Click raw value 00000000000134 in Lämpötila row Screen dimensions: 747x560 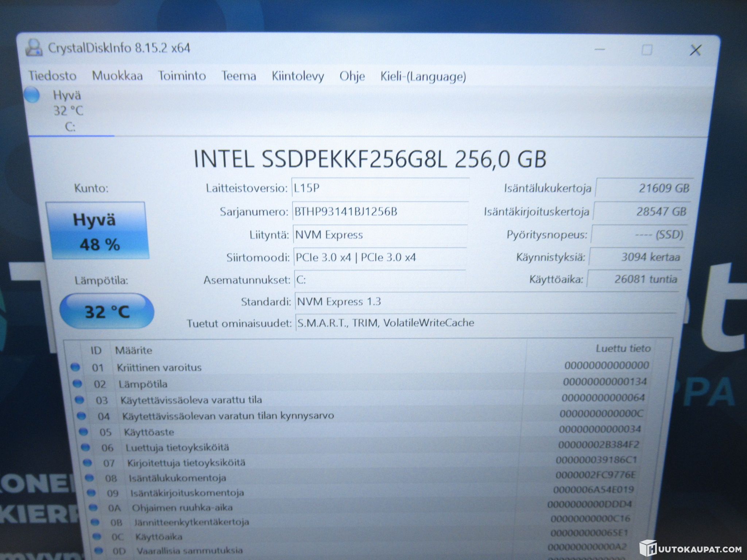[x=605, y=382]
